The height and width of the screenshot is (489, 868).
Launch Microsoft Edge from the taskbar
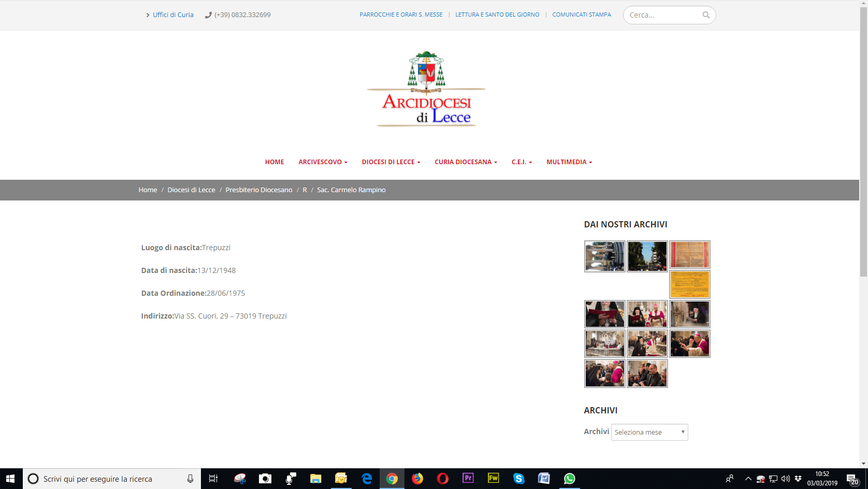click(367, 479)
